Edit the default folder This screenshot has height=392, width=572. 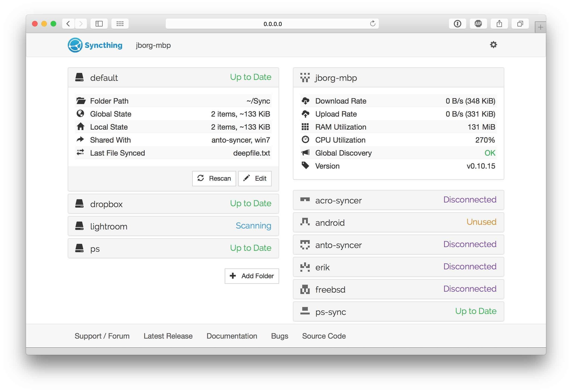255,178
